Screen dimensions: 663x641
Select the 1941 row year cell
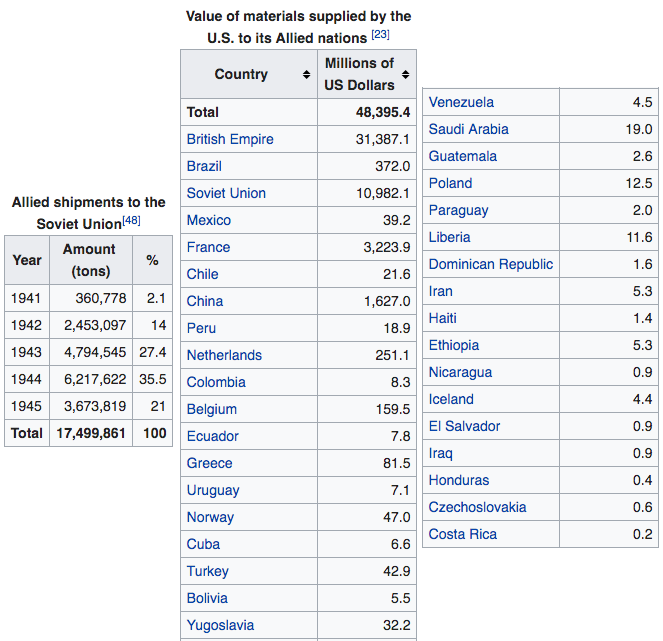point(27,299)
